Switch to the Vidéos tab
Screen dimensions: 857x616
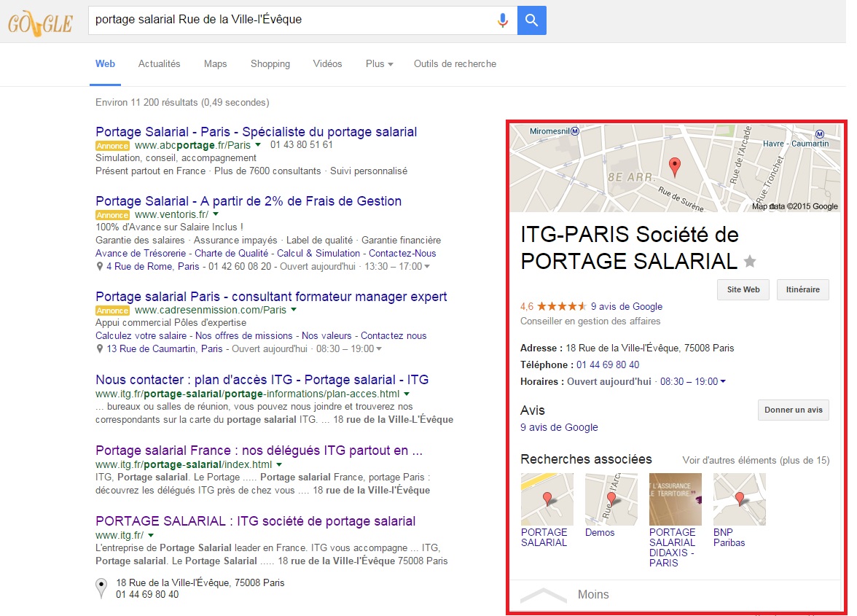point(327,64)
